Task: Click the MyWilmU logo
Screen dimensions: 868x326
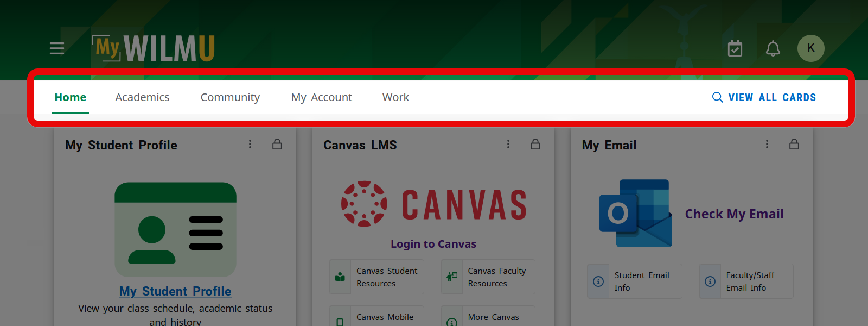Action: pos(154,48)
